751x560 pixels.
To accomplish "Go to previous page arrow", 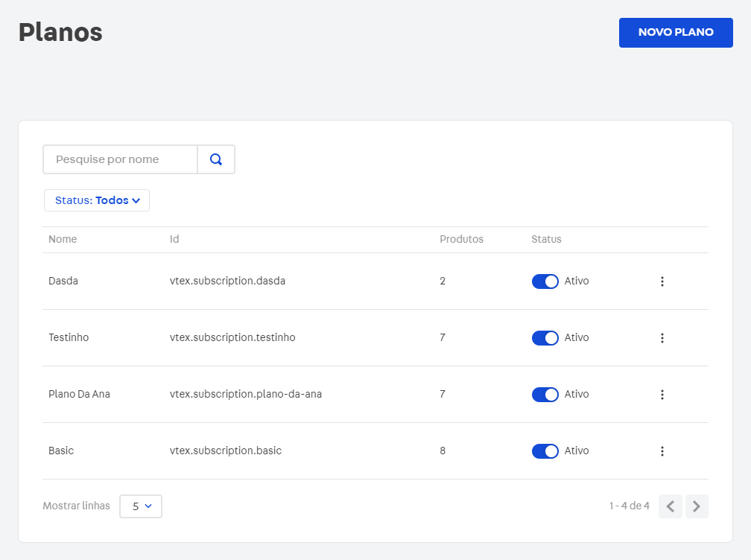I will pyautogui.click(x=670, y=506).
